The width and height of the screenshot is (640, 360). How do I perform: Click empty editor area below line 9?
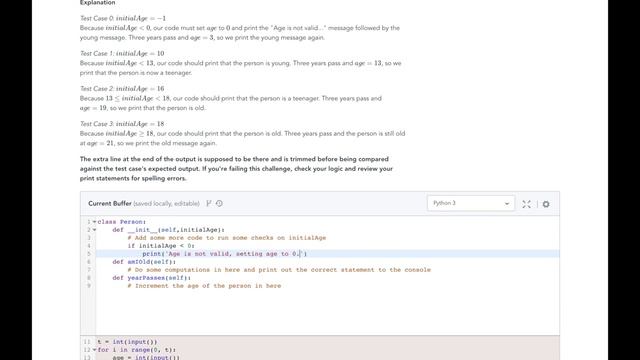327,312
